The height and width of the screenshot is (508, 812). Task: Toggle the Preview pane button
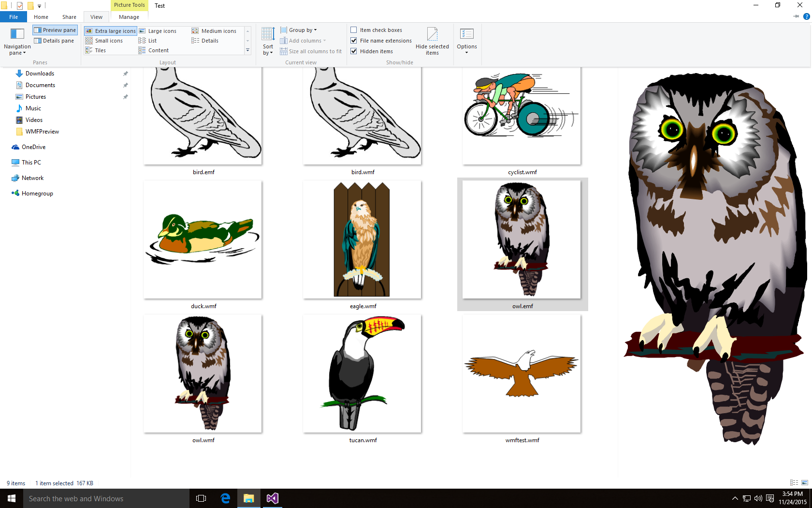click(x=55, y=30)
